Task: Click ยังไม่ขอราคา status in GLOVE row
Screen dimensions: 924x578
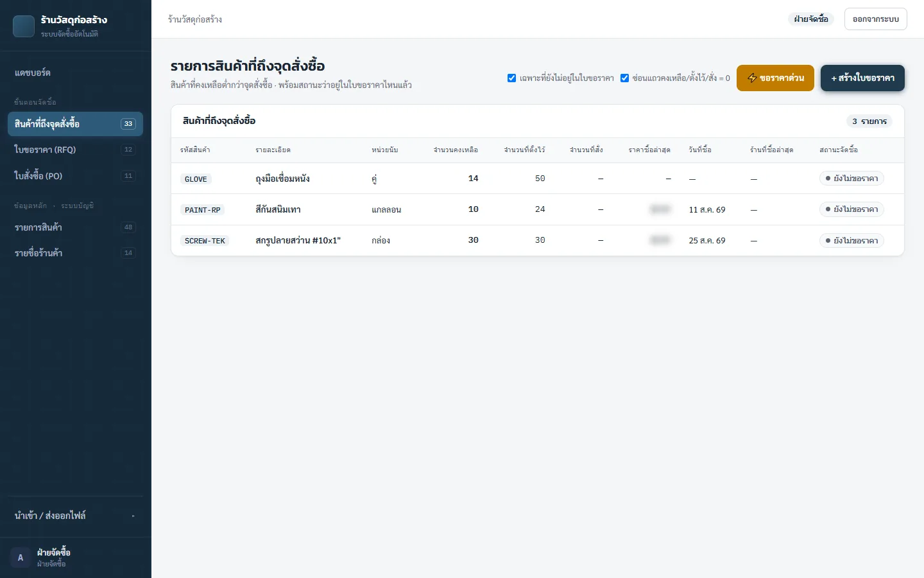Action: (851, 179)
